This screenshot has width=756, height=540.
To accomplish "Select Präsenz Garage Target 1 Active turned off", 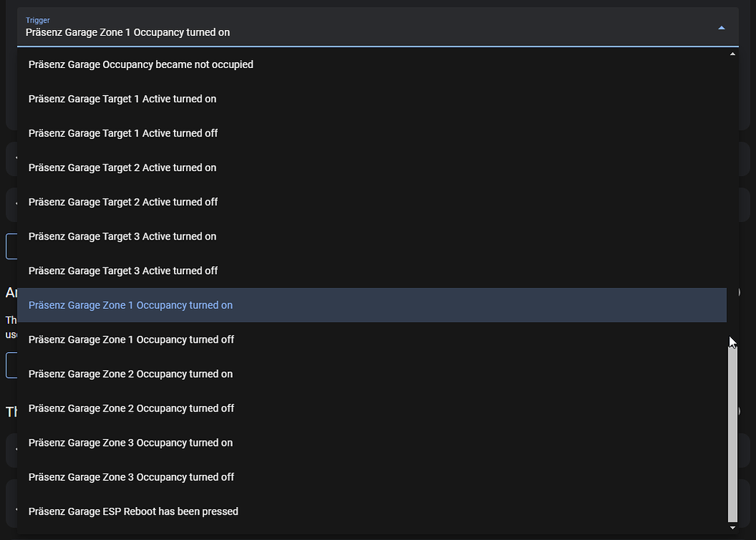I will (x=123, y=133).
